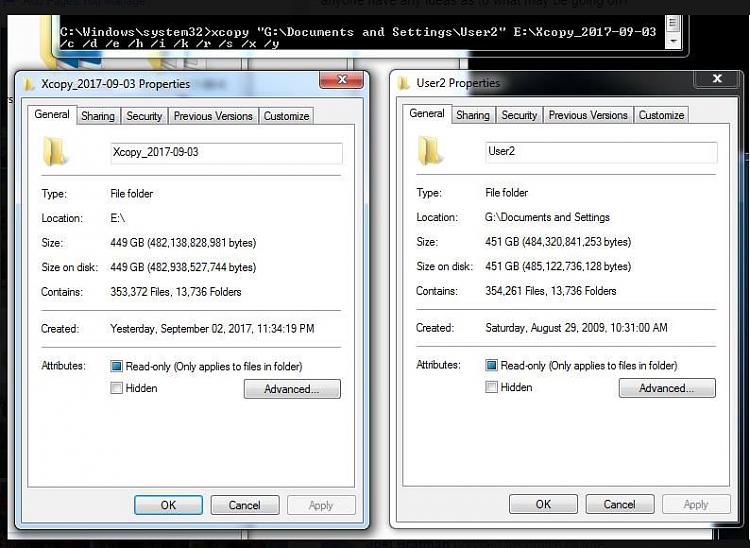Viewport: 750px width, 548px height.
Task: Click Apply in User2 Properties
Action: (x=696, y=504)
